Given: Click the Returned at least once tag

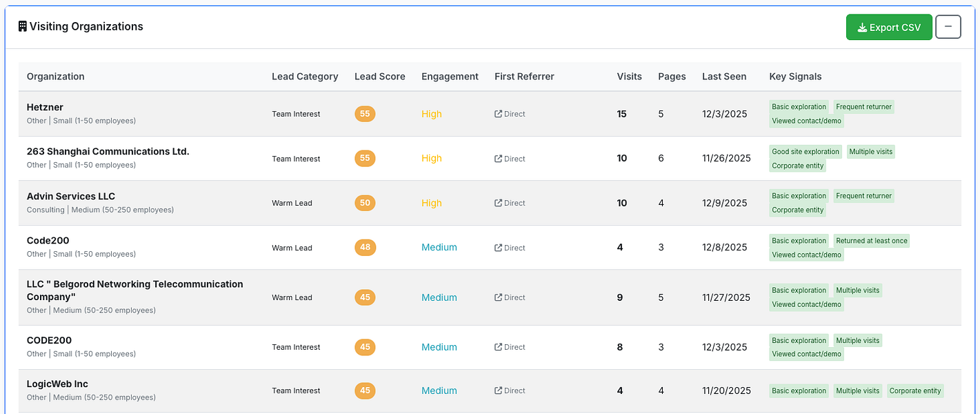Looking at the screenshot, I should (x=872, y=241).
